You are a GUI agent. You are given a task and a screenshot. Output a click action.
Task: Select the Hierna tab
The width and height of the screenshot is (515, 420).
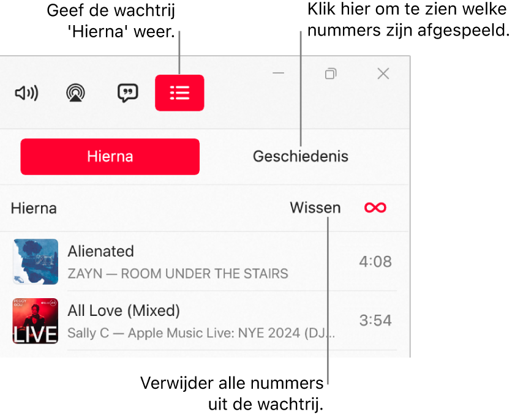click(110, 156)
